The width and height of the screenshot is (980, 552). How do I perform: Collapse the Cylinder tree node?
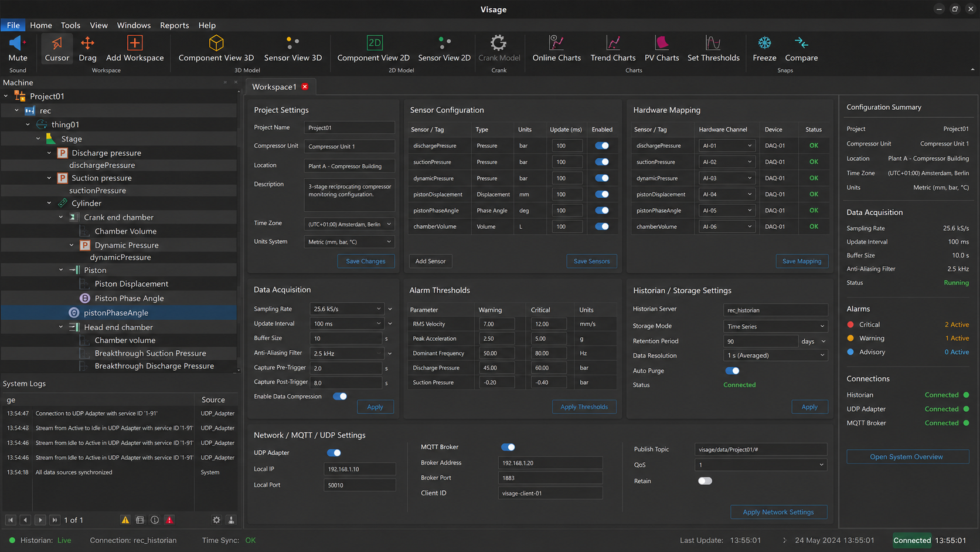(x=49, y=203)
